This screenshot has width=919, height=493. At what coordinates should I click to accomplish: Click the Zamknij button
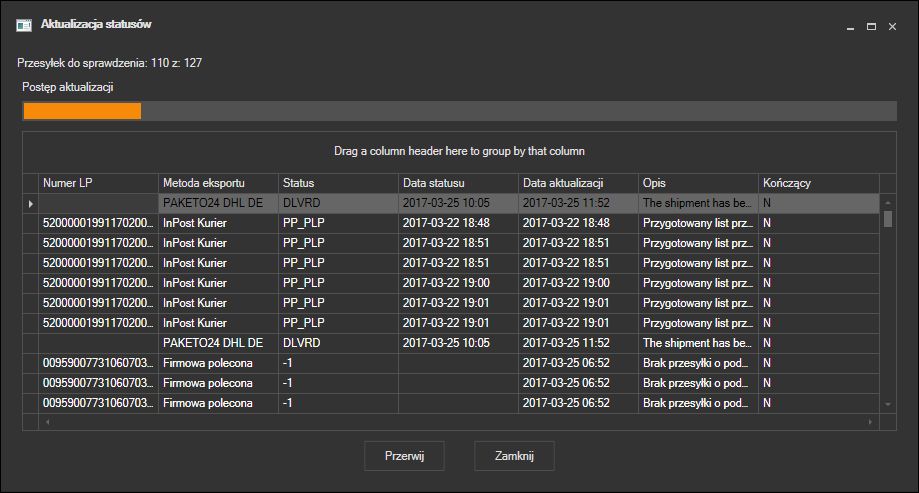coord(514,456)
